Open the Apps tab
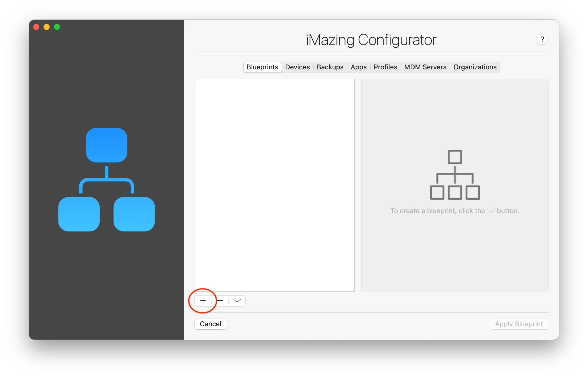This screenshot has width=588, height=378. pos(358,67)
